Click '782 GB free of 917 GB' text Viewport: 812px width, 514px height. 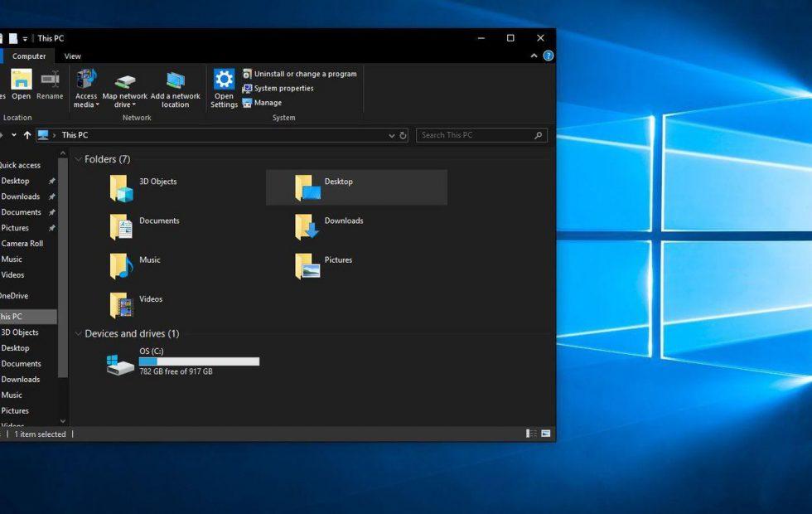pos(176,371)
